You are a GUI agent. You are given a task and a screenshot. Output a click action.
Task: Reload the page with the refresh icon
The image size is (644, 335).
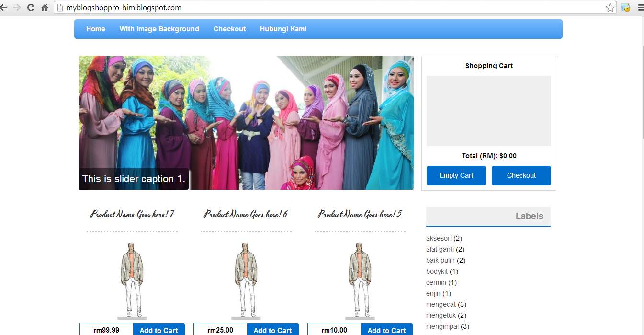coord(31,8)
